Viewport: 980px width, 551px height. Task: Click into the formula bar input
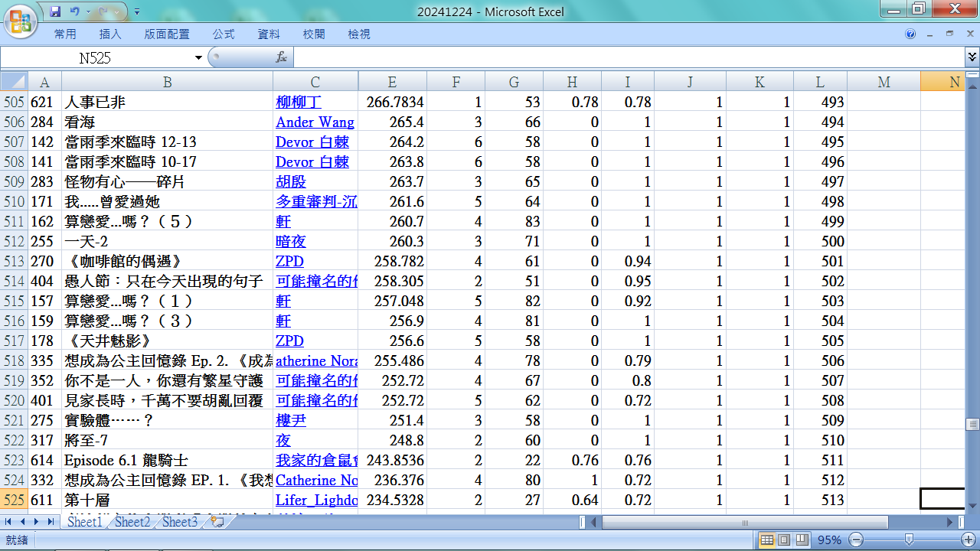[628, 57]
